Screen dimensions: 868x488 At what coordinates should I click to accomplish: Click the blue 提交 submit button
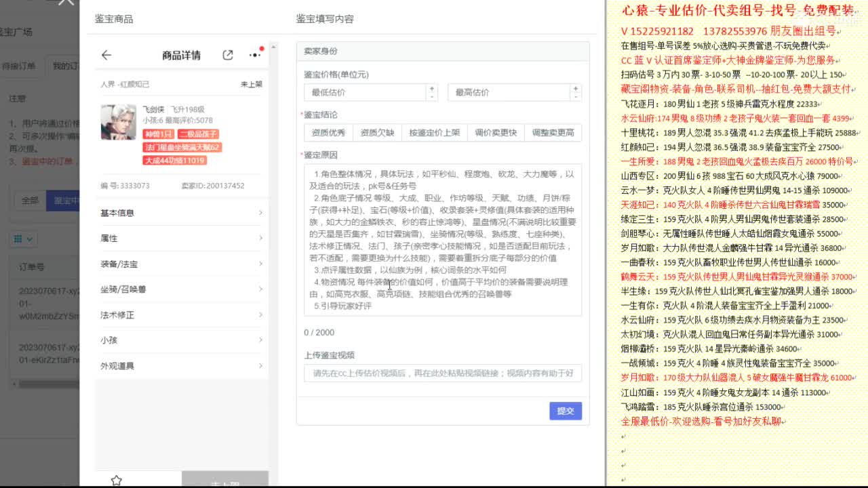[x=566, y=411]
